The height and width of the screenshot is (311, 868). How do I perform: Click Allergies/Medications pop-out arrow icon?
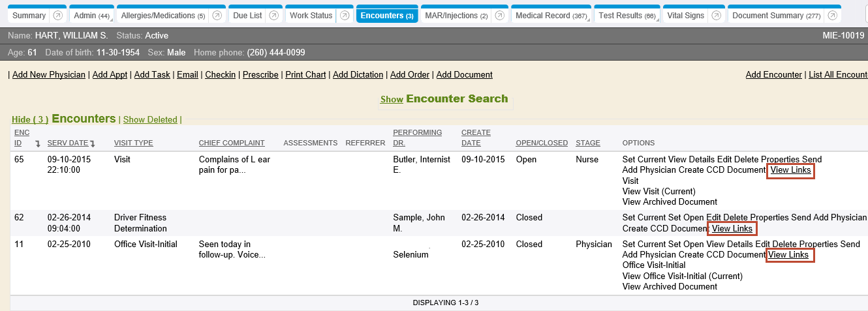pos(217,16)
